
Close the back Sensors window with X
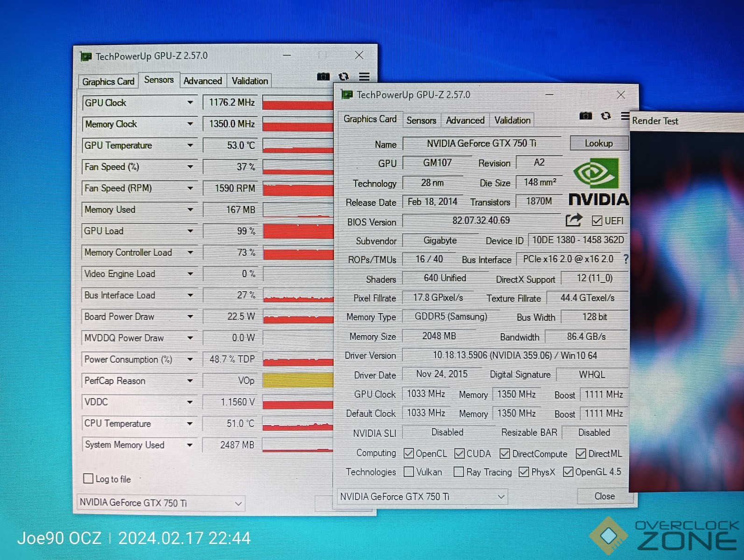point(359,55)
